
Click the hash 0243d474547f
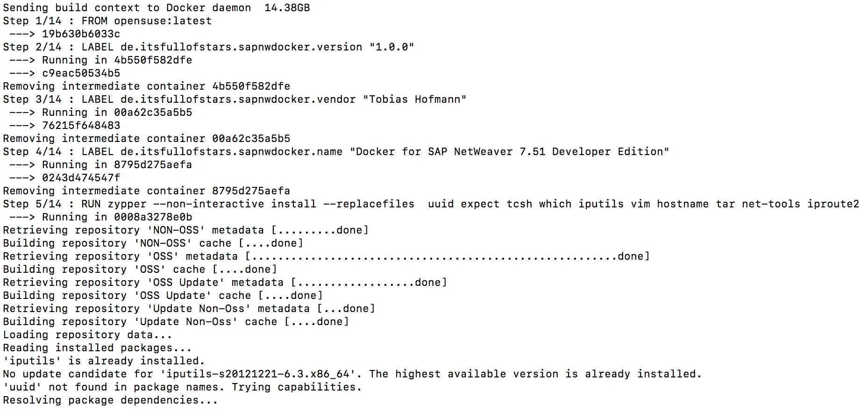pos(81,178)
